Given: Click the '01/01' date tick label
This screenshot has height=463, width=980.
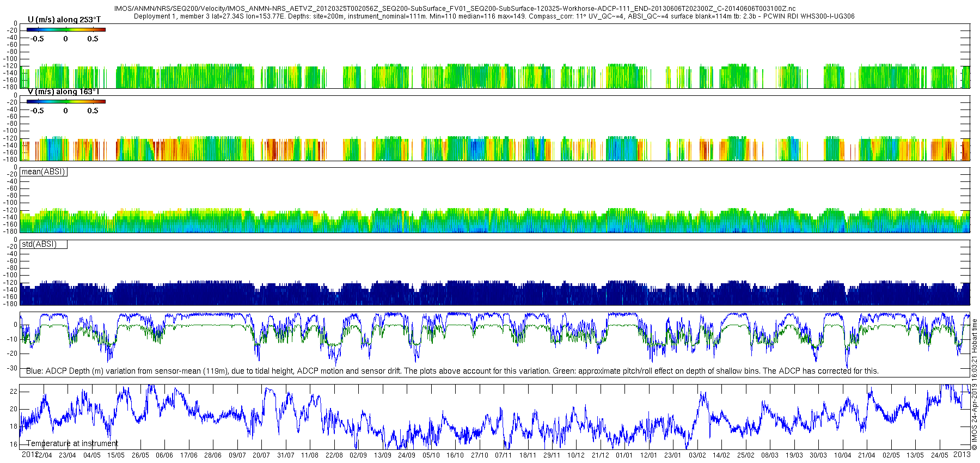Looking at the screenshot, I should click(624, 455).
